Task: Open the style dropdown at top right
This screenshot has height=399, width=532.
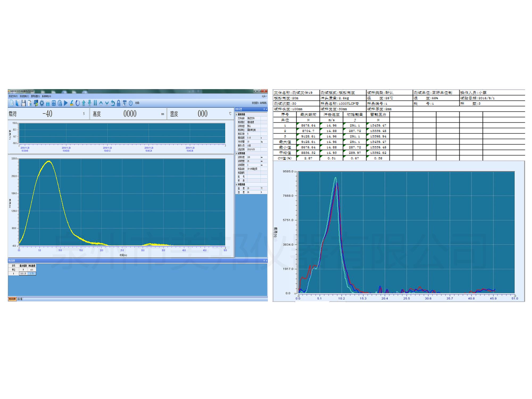Action: pyautogui.click(x=264, y=96)
